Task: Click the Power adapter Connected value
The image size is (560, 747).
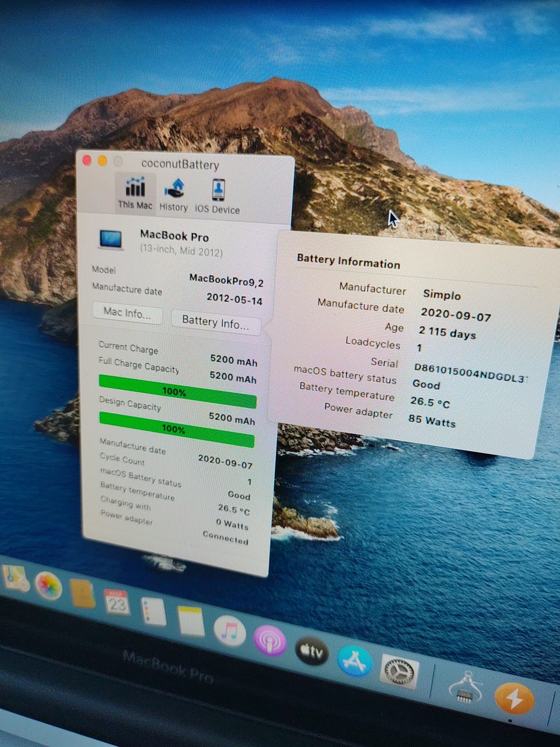Action: [x=225, y=537]
